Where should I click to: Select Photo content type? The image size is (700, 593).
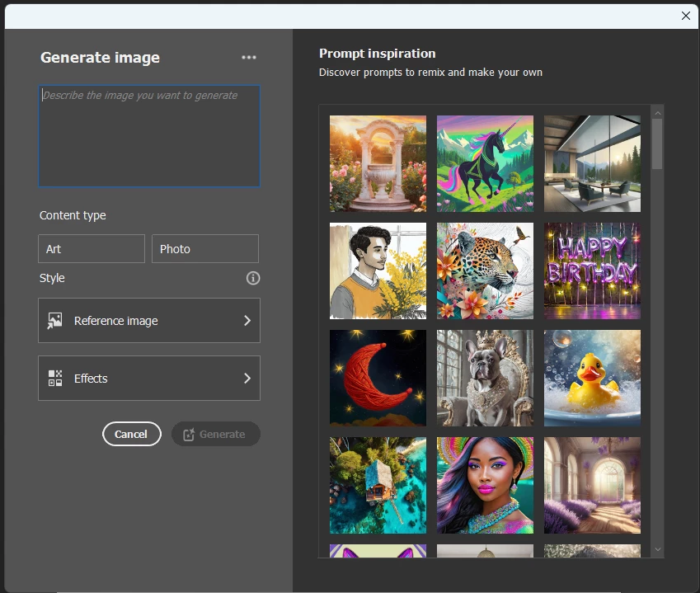pos(205,249)
